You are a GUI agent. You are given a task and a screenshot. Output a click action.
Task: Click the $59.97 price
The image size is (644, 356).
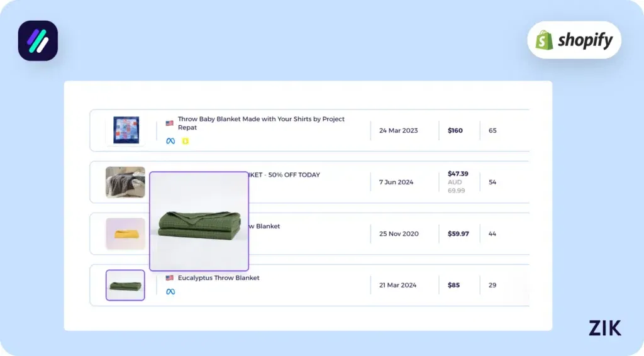458,234
